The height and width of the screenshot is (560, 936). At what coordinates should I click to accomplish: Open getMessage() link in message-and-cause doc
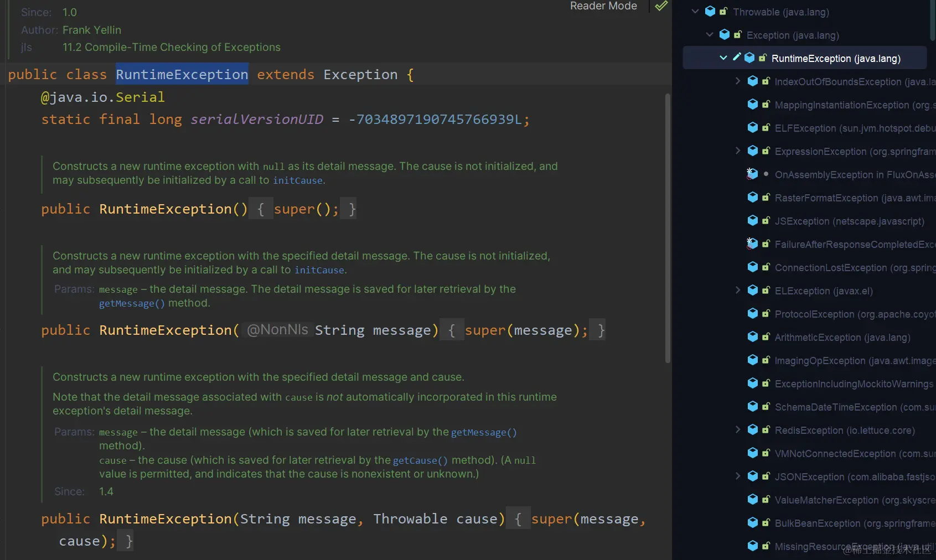point(484,432)
